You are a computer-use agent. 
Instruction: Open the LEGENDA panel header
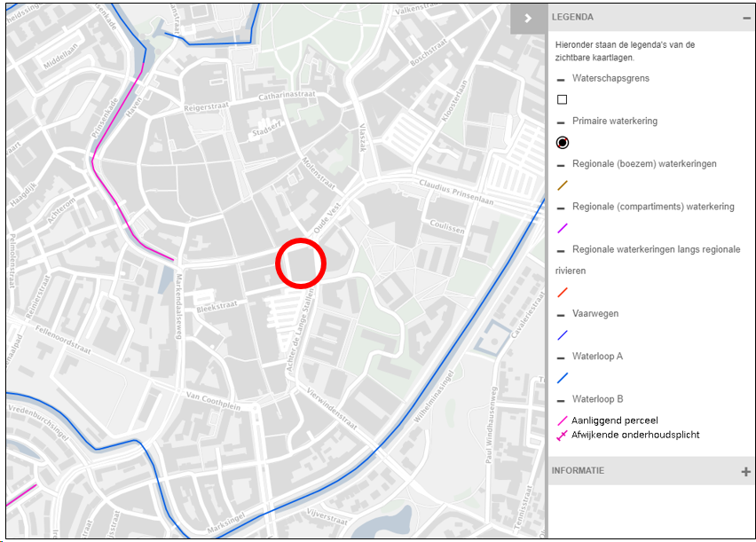pos(651,18)
